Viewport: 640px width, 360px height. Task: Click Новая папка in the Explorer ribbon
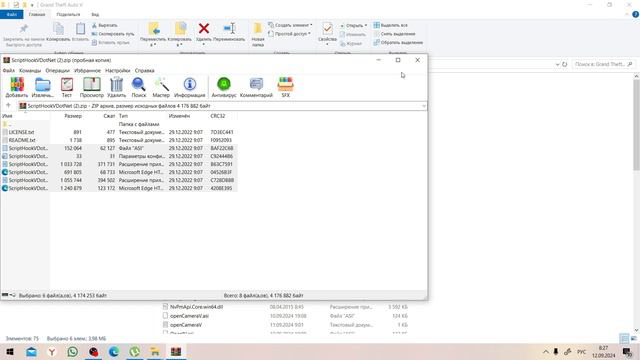click(258, 34)
